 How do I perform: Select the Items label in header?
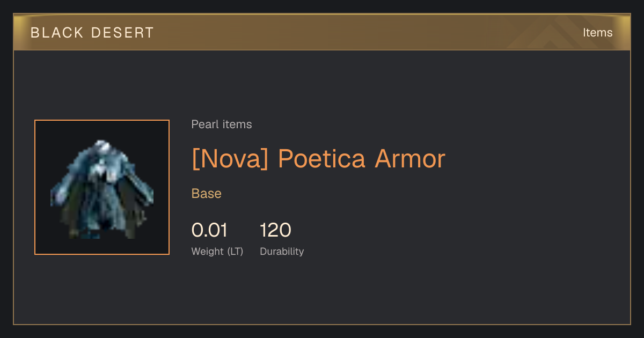[597, 33]
